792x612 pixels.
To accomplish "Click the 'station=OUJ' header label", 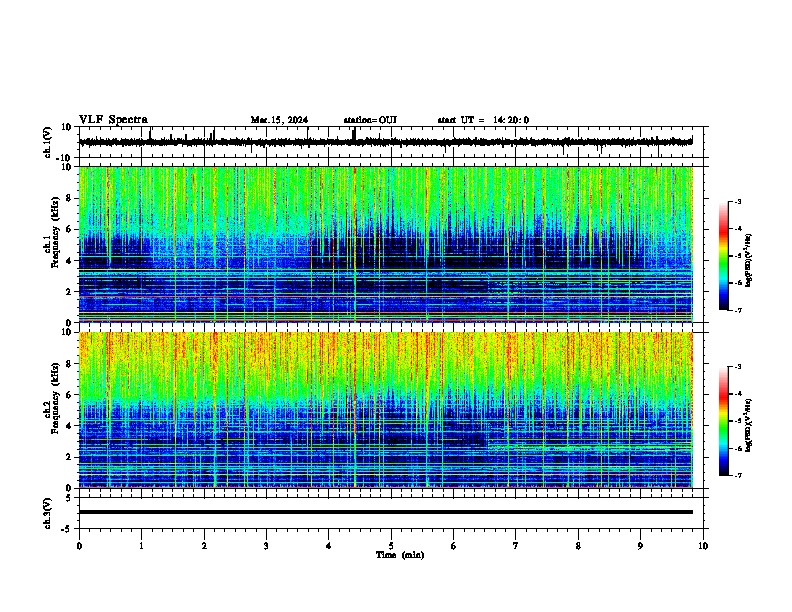I will click(370, 120).
